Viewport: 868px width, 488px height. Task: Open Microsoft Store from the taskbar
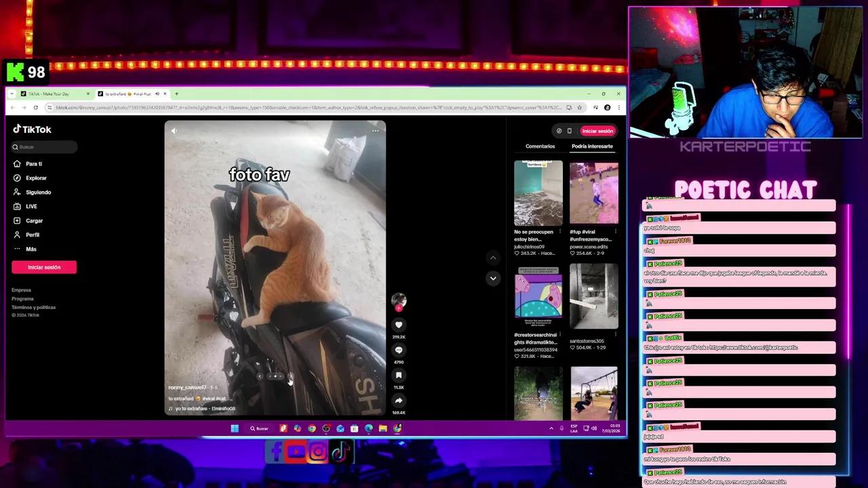coord(354,428)
